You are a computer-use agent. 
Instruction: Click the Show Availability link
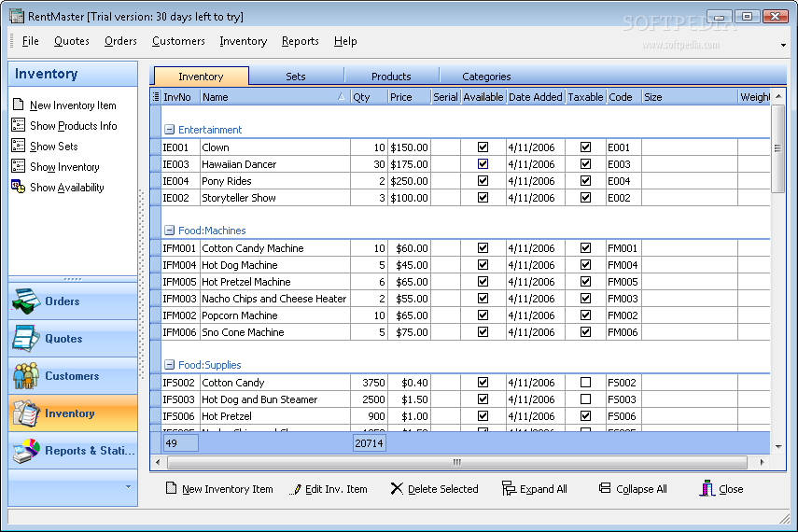pyautogui.click(x=66, y=188)
